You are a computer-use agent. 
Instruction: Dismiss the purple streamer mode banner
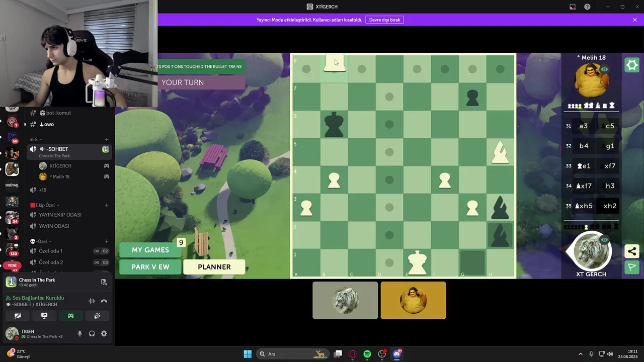635,20
